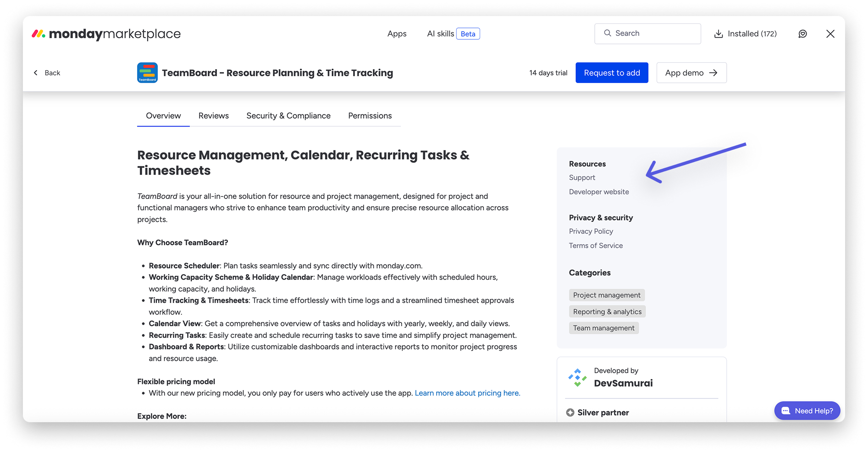Click the Flexible pricing model heading
Viewport: 868px width, 452px height.
point(176,382)
